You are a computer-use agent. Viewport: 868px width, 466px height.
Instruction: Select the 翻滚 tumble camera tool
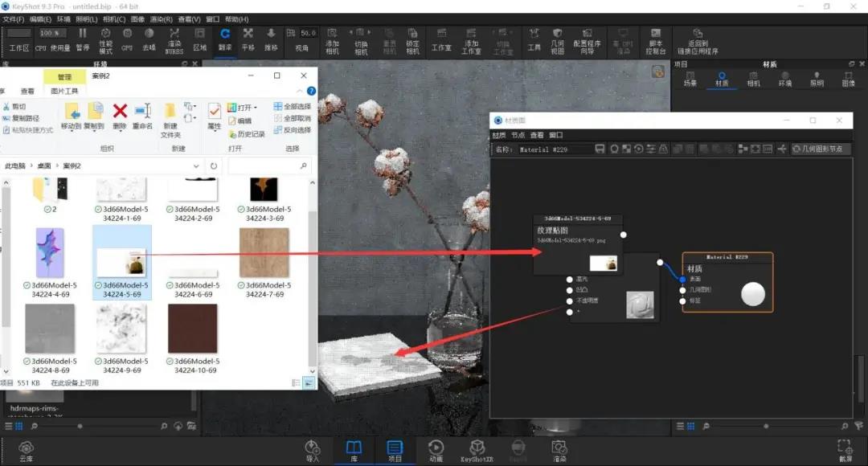coord(225,39)
